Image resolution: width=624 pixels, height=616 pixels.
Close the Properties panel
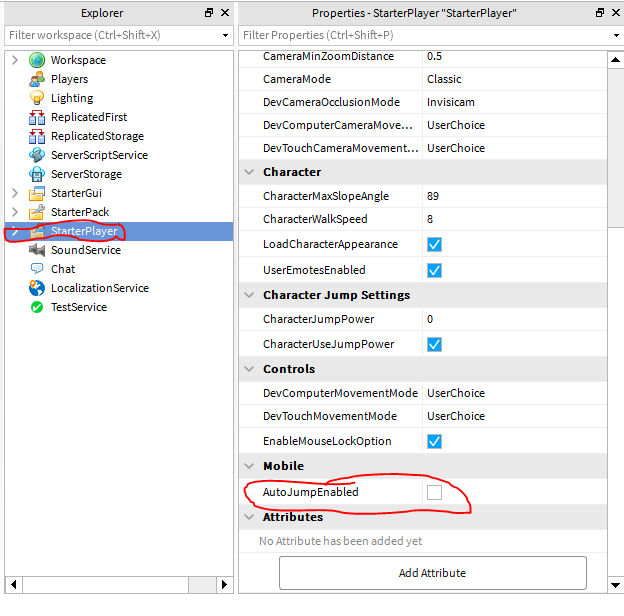click(614, 13)
